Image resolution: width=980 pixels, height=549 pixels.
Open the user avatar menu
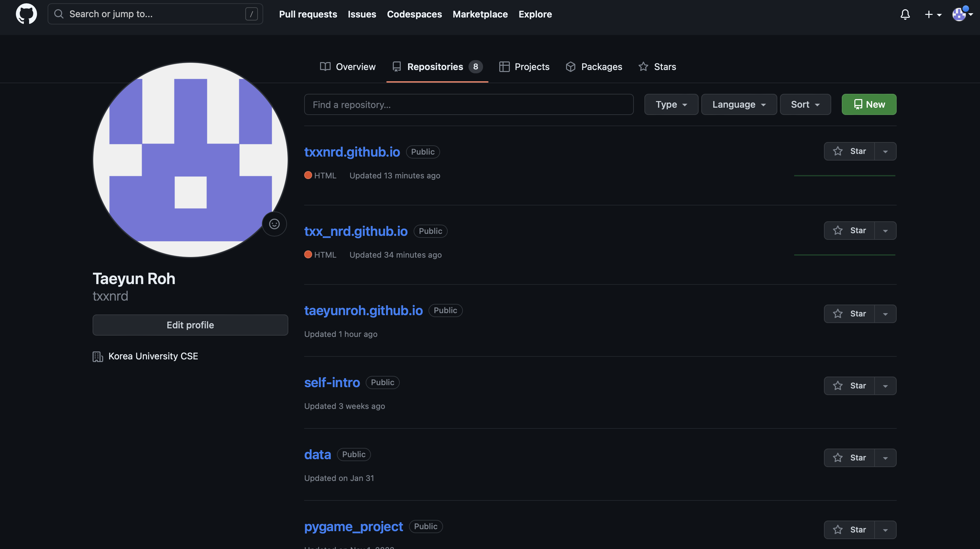tap(962, 15)
